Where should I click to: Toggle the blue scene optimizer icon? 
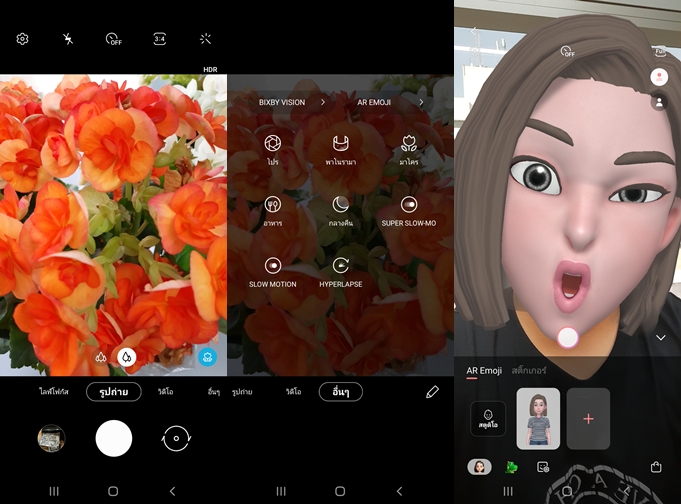[x=207, y=357]
